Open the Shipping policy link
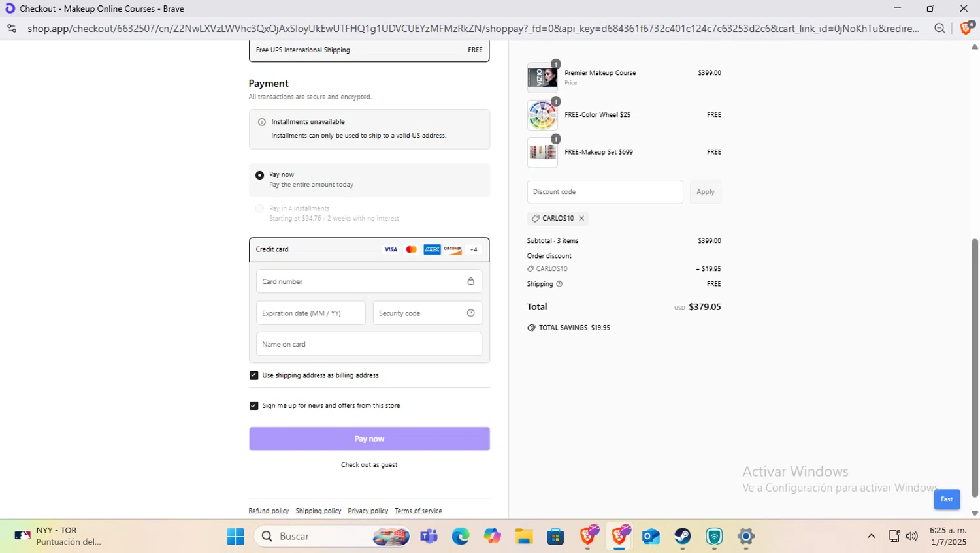980x553 pixels. (x=318, y=511)
